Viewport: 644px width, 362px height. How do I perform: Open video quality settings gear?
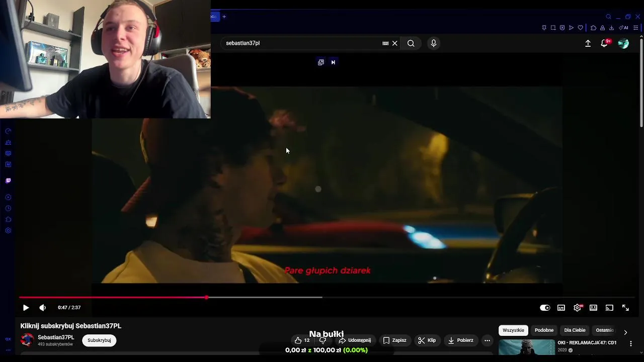[x=577, y=308]
